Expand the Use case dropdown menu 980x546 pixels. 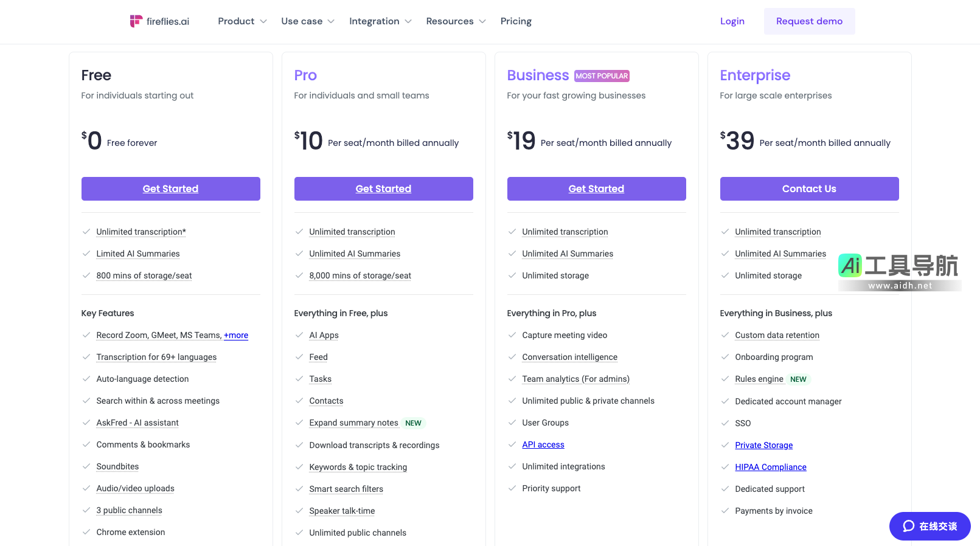tap(308, 21)
